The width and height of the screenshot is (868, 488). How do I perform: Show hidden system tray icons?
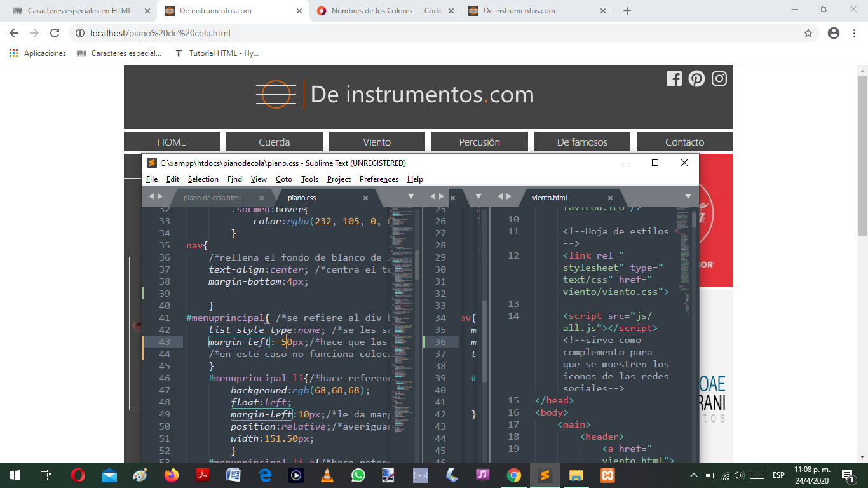tap(694, 475)
